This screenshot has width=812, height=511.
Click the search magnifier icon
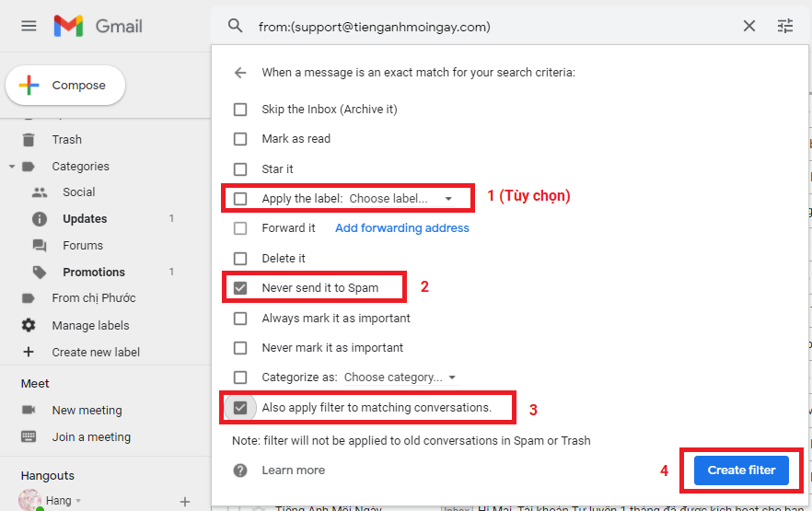coord(236,27)
